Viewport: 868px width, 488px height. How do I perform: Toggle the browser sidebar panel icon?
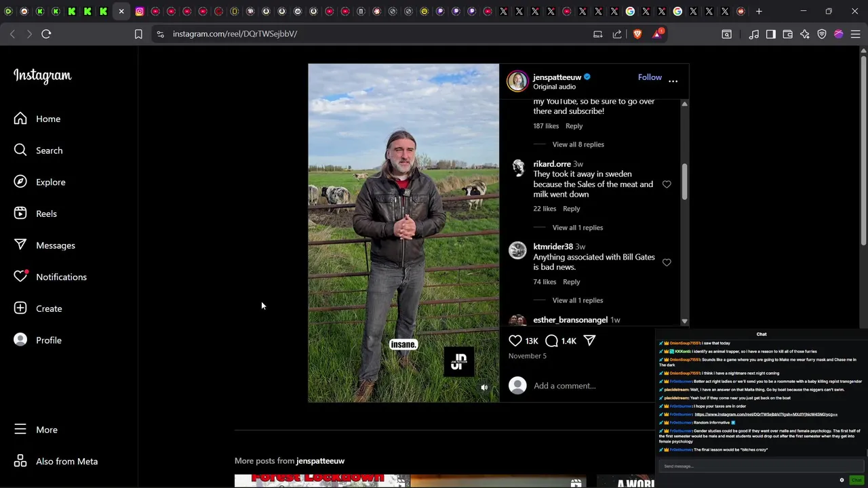pyautogui.click(x=771, y=34)
